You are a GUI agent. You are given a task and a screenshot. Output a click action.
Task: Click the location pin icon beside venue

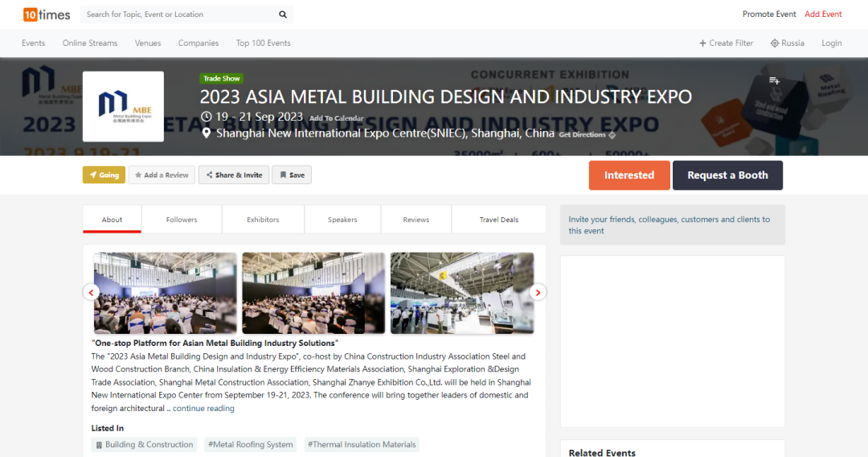[206, 134]
